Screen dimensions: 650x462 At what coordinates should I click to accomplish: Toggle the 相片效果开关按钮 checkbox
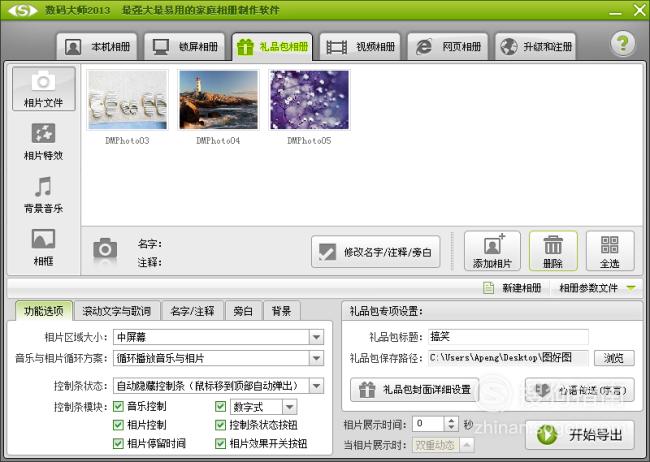[x=221, y=444]
